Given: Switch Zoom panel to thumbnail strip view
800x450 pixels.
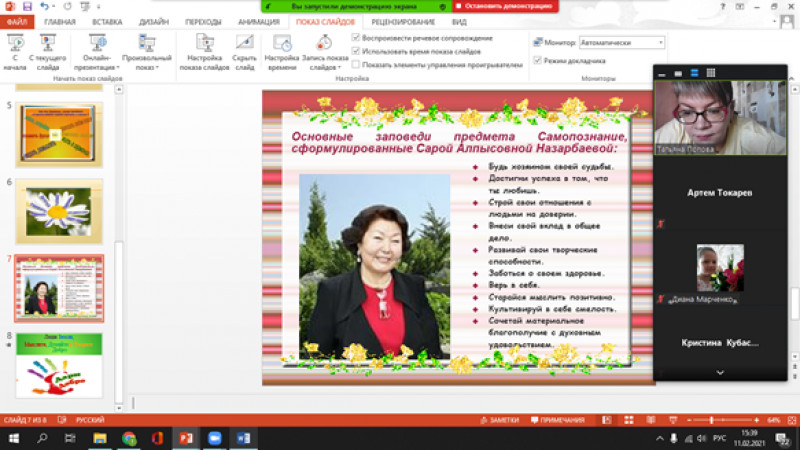Looking at the screenshot, I should pos(694,73).
